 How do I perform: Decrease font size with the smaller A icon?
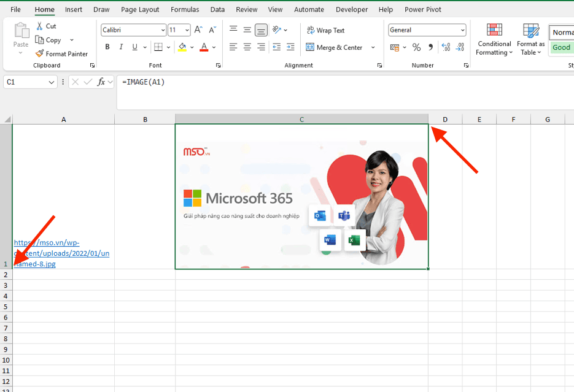coord(212,29)
